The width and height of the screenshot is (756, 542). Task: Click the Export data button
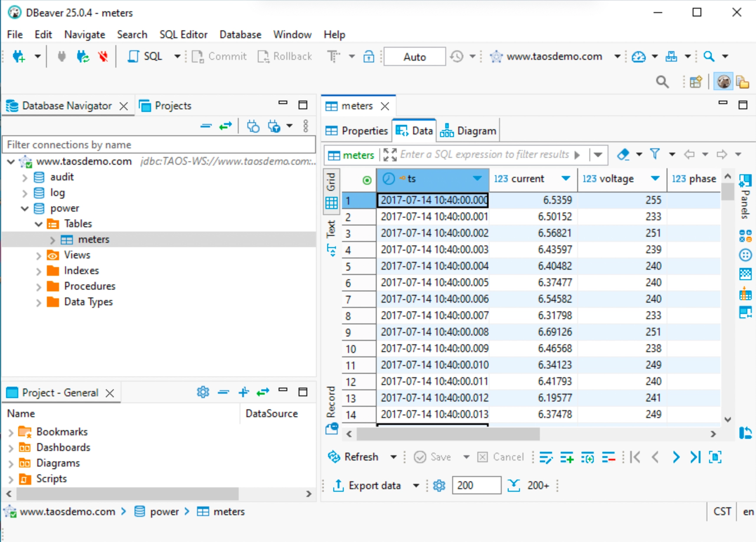pyautogui.click(x=367, y=486)
